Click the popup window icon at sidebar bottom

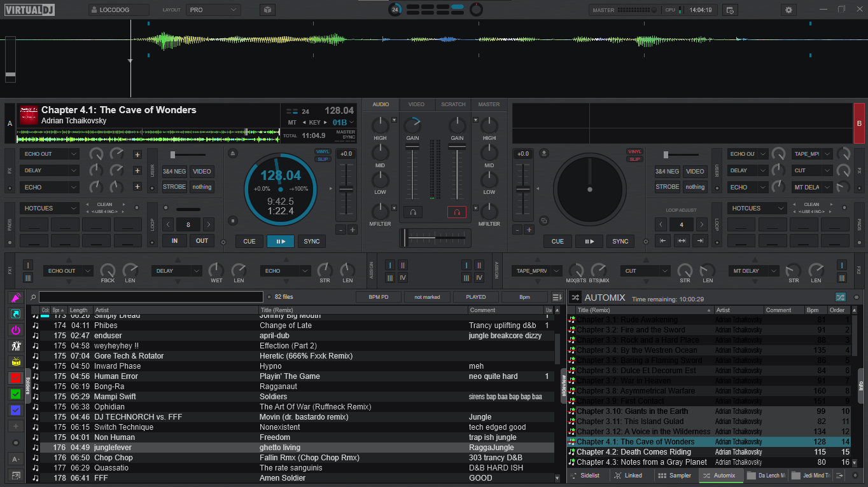point(16,475)
